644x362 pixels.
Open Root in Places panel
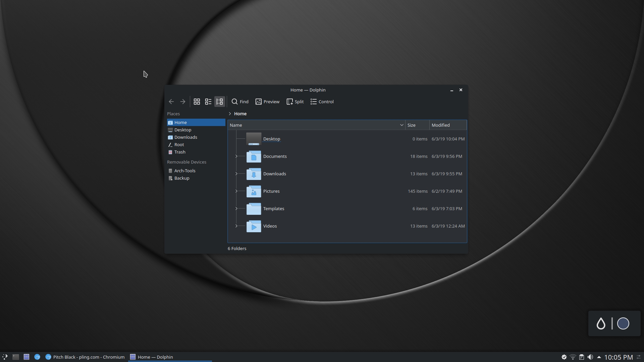(x=196, y=144)
